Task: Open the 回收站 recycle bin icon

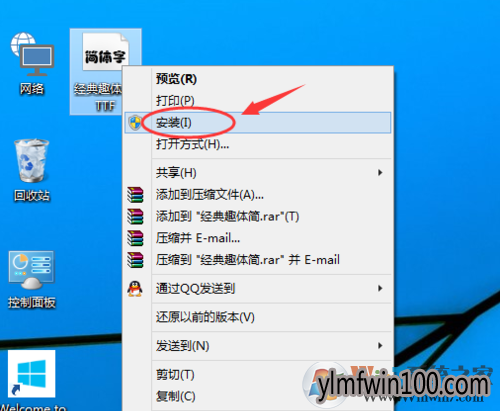Action: [x=32, y=170]
